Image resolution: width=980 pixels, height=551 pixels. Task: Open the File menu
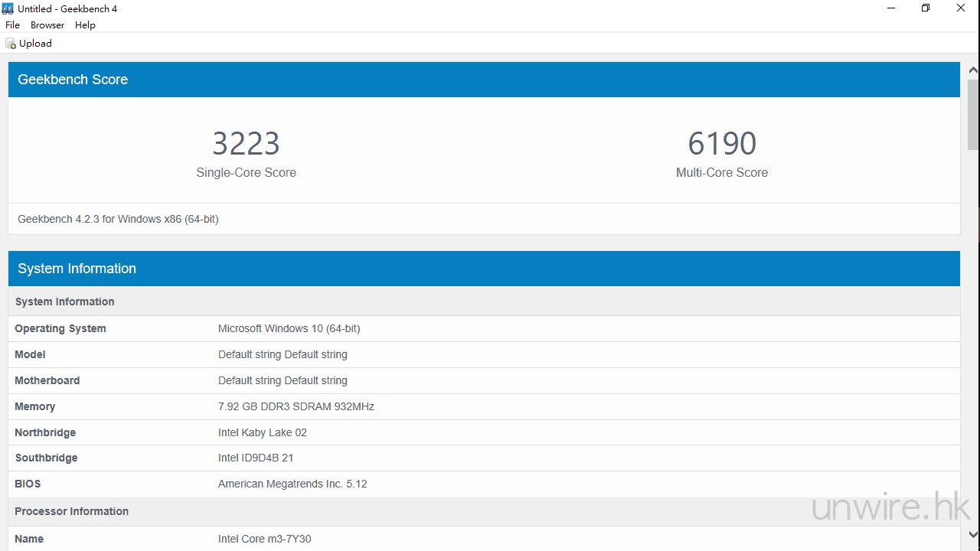click(12, 25)
